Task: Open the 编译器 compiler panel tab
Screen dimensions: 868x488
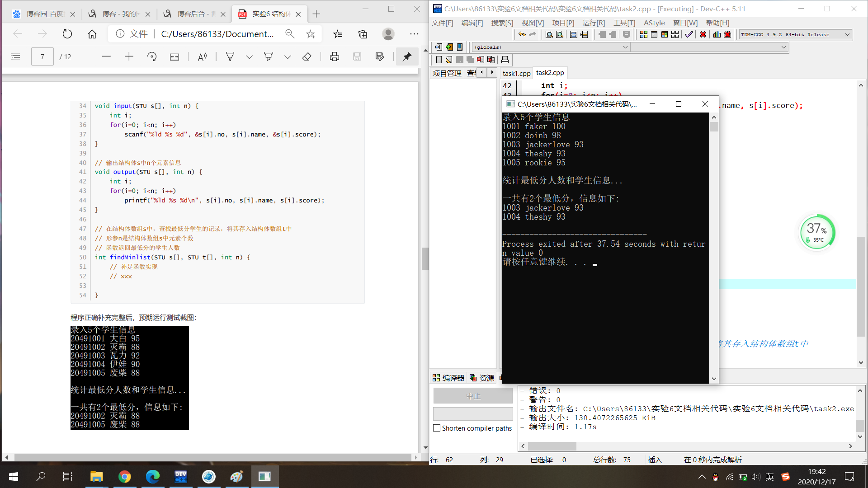Action: pos(448,378)
